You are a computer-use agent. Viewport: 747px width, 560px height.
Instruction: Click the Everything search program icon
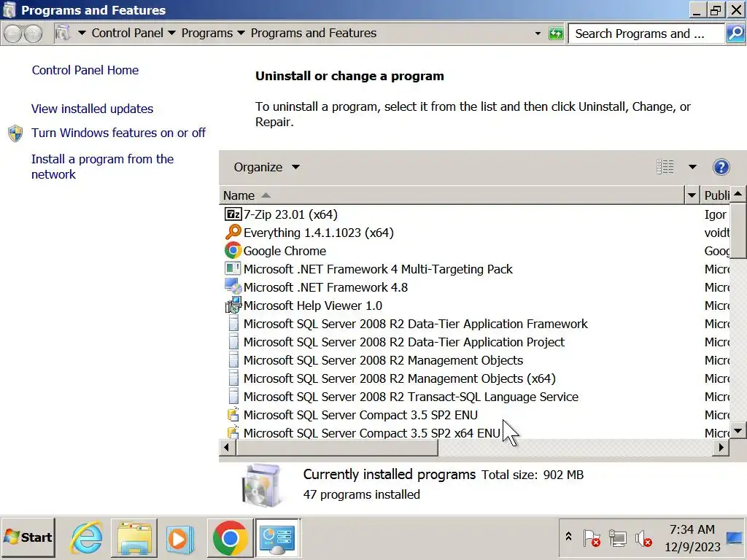233,233
